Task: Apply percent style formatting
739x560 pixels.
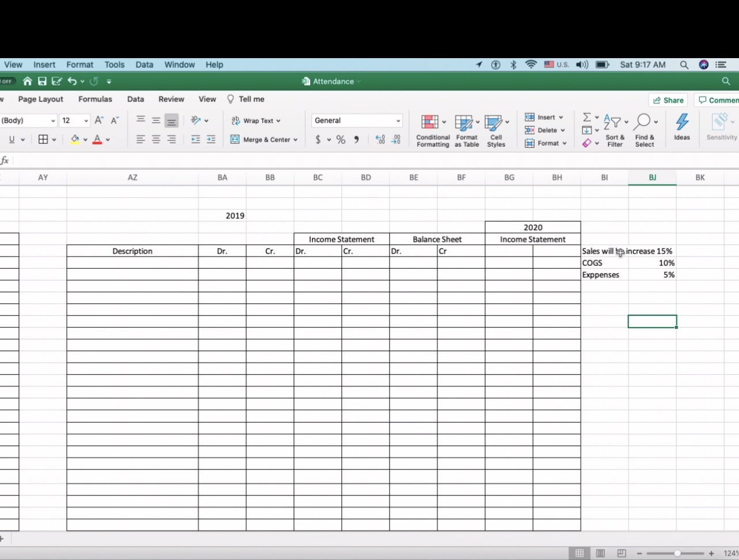Action: click(341, 139)
